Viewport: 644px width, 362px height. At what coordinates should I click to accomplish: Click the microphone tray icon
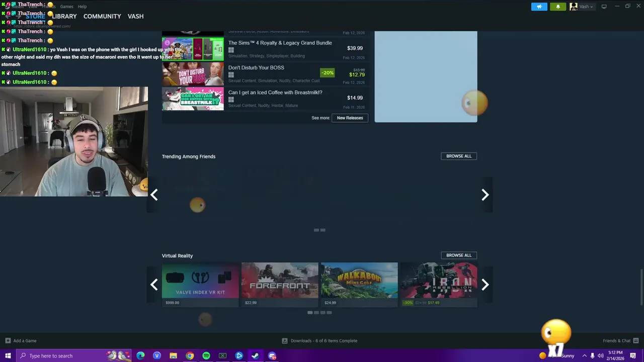(592, 355)
